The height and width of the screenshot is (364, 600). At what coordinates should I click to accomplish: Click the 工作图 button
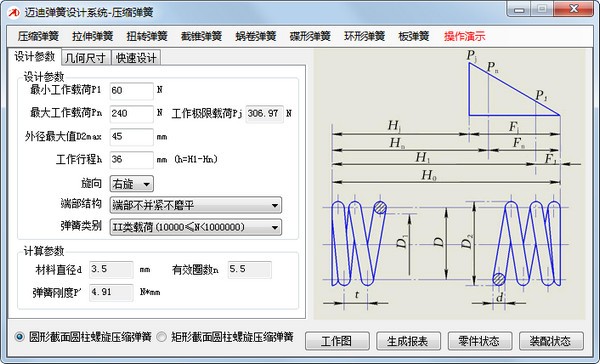[x=337, y=341]
